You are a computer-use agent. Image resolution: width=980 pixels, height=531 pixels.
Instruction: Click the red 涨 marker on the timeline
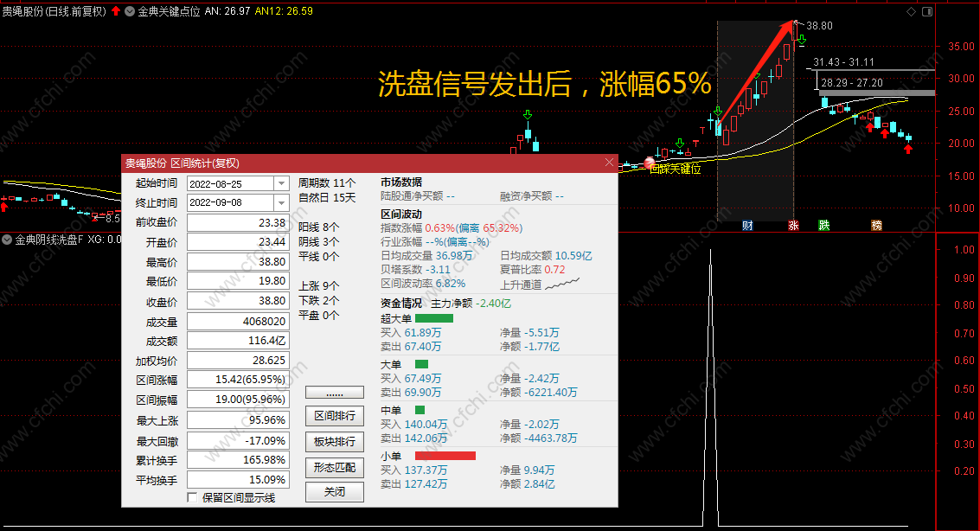(x=793, y=226)
